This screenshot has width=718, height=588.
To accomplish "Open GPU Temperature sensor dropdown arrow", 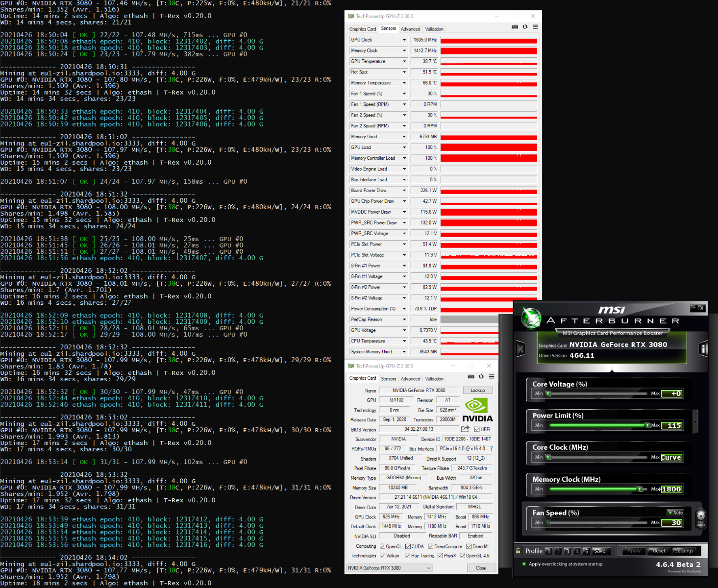I will (404, 61).
